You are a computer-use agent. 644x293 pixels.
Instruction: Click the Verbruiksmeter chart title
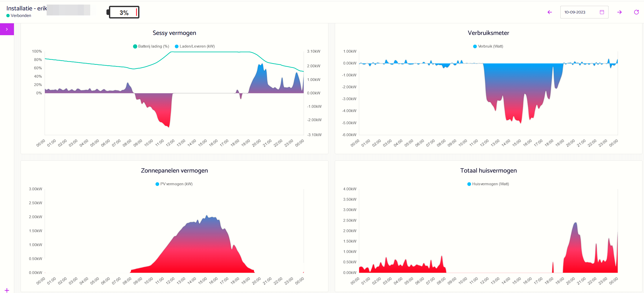(x=488, y=33)
